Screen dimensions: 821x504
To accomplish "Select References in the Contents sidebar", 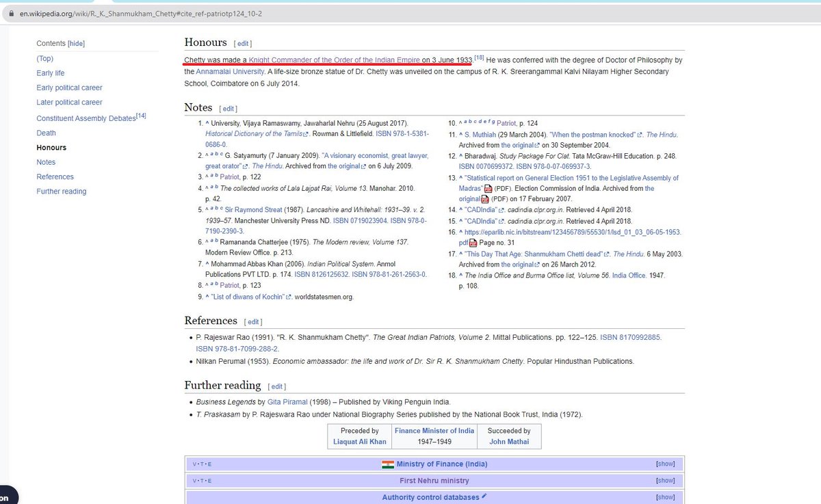I will click(x=55, y=176).
